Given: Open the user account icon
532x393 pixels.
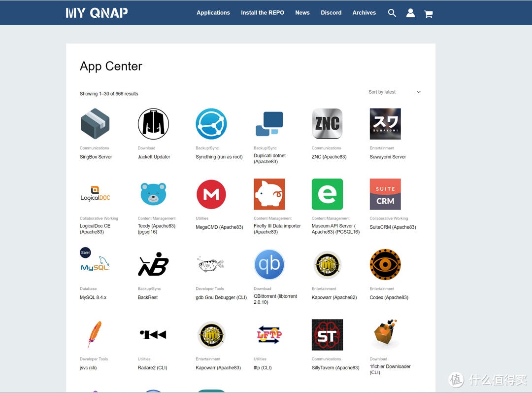Looking at the screenshot, I should click(x=410, y=13).
